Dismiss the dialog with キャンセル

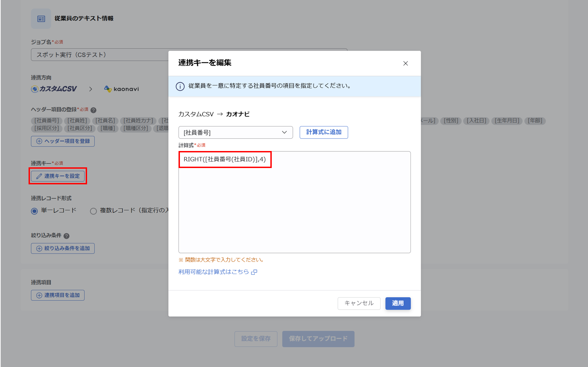[x=359, y=303]
